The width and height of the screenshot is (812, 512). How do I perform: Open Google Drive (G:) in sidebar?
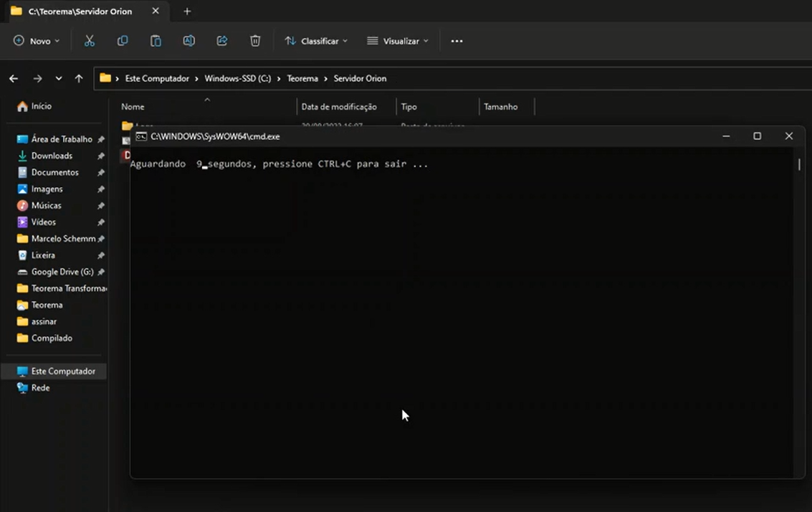click(62, 272)
